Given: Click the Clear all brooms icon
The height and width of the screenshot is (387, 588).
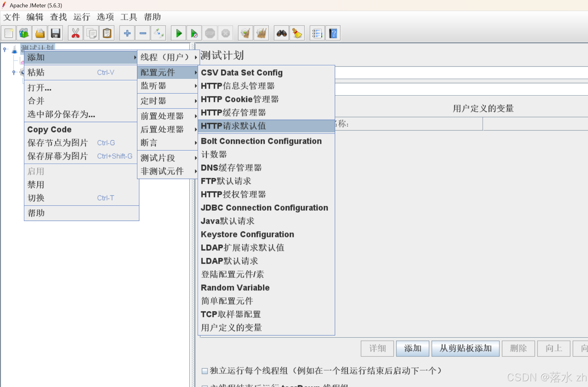Looking at the screenshot, I should pos(261,33).
